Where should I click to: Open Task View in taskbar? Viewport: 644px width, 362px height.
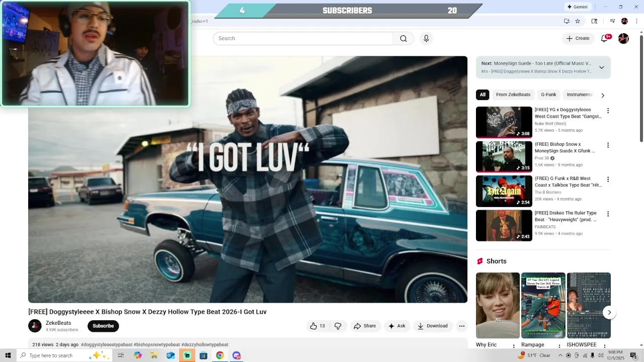pos(121,355)
